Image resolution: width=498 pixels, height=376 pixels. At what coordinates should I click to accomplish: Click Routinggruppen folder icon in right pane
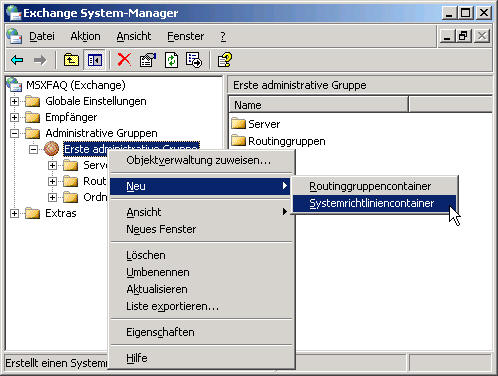tap(238, 140)
